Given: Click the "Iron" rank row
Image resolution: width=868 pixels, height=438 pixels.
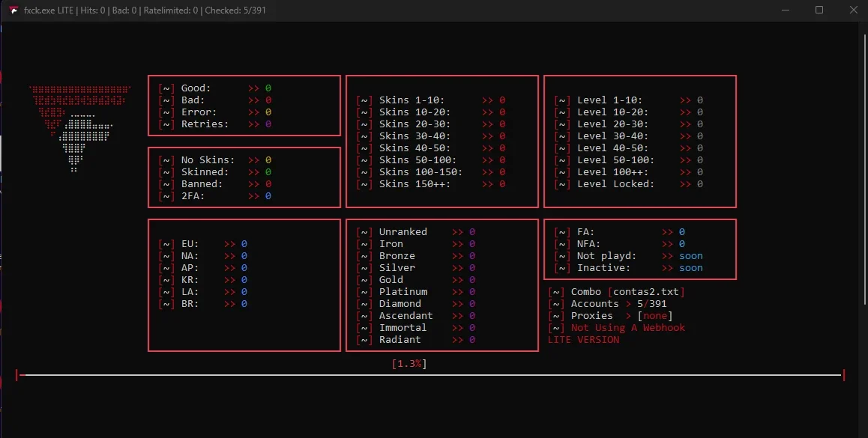Looking at the screenshot, I should pos(416,244).
